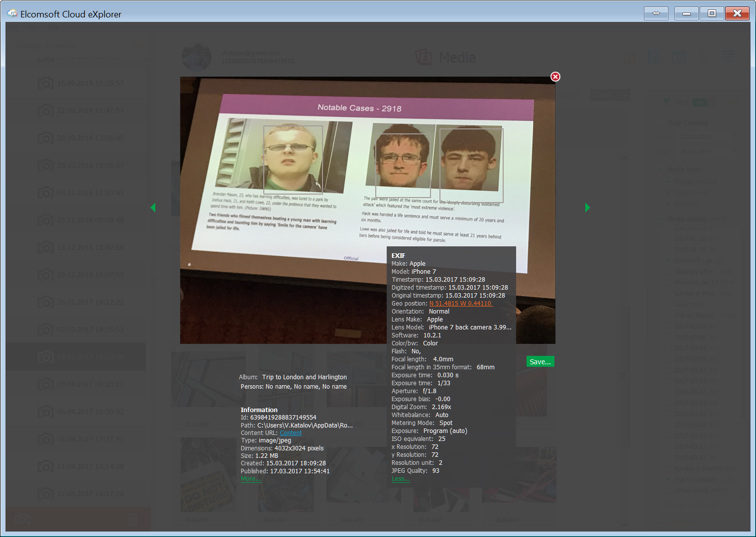Click the trash icon at bottom left
This screenshot has height=537, width=756.
132,519
